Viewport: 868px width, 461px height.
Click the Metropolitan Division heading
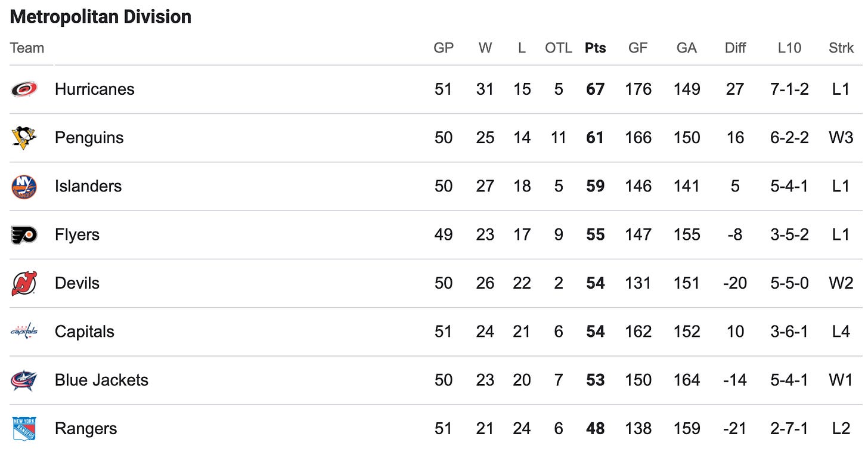(101, 17)
